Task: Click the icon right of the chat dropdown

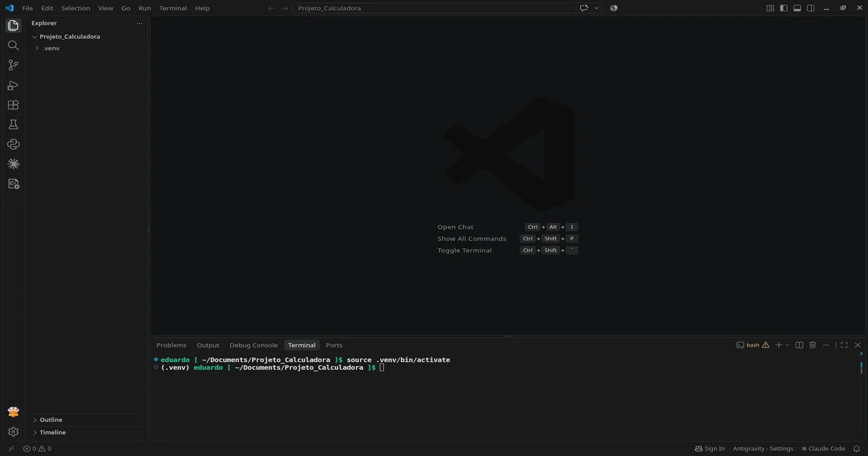Action: click(x=613, y=8)
